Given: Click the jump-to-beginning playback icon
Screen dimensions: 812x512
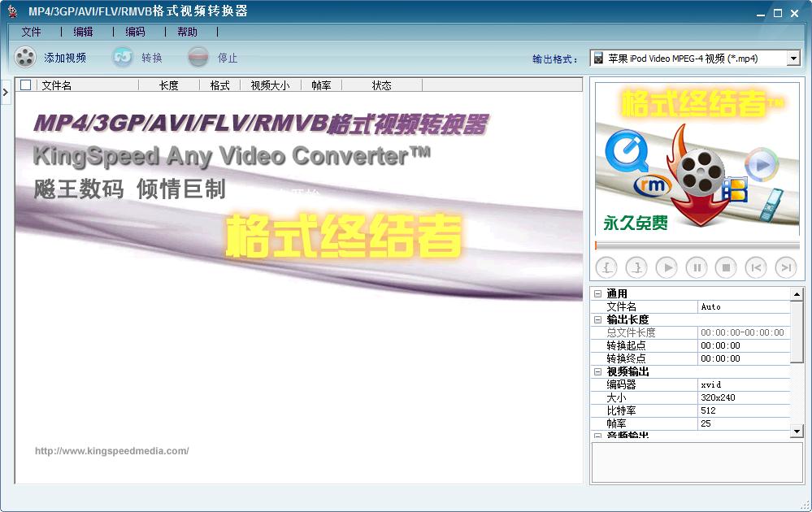Looking at the screenshot, I should (753, 267).
